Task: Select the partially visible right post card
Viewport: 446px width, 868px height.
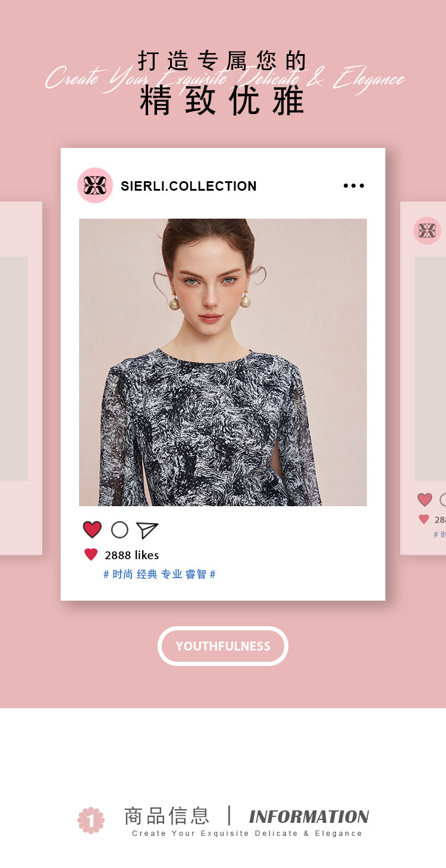Action: tap(423, 378)
